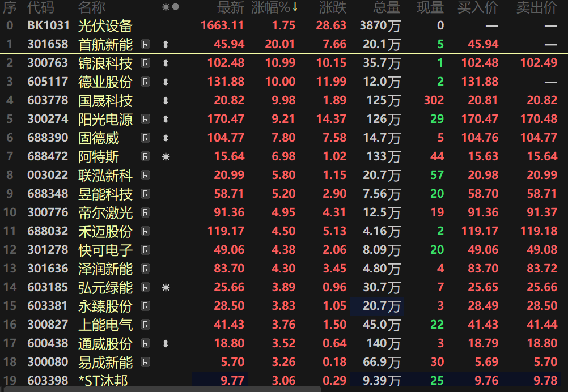Sort by 买入价 column header

coord(478,7)
